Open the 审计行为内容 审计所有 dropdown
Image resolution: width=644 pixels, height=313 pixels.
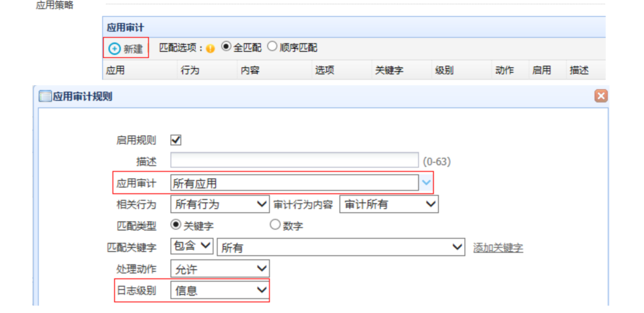click(389, 204)
